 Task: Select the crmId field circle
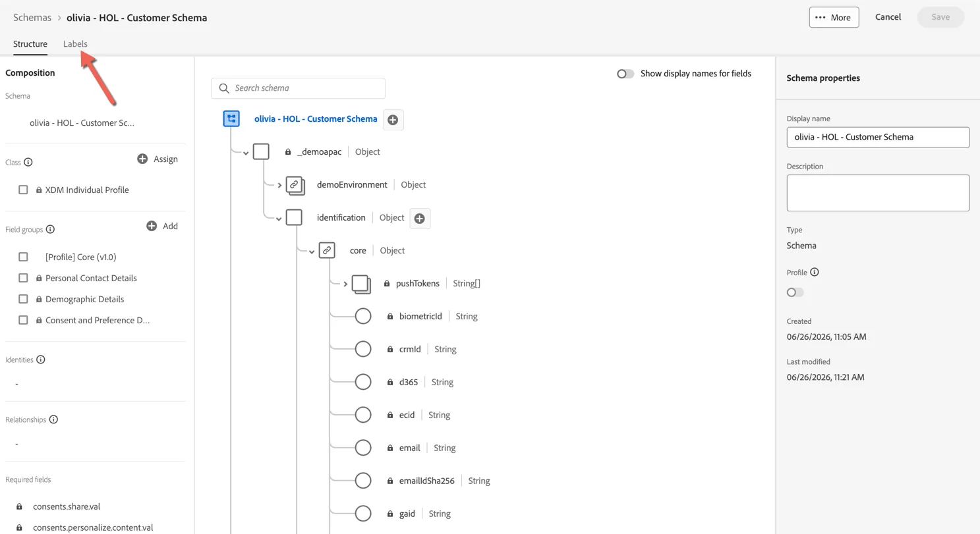363,349
